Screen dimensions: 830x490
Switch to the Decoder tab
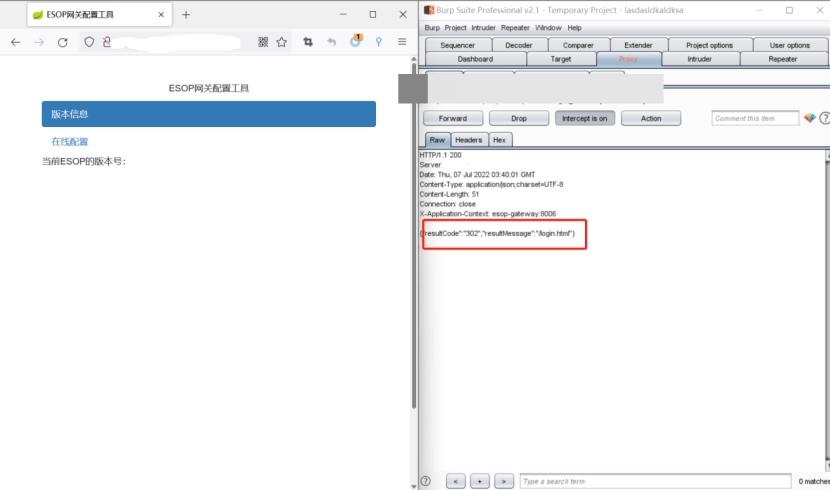pyautogui.click(x=519, y=45)
